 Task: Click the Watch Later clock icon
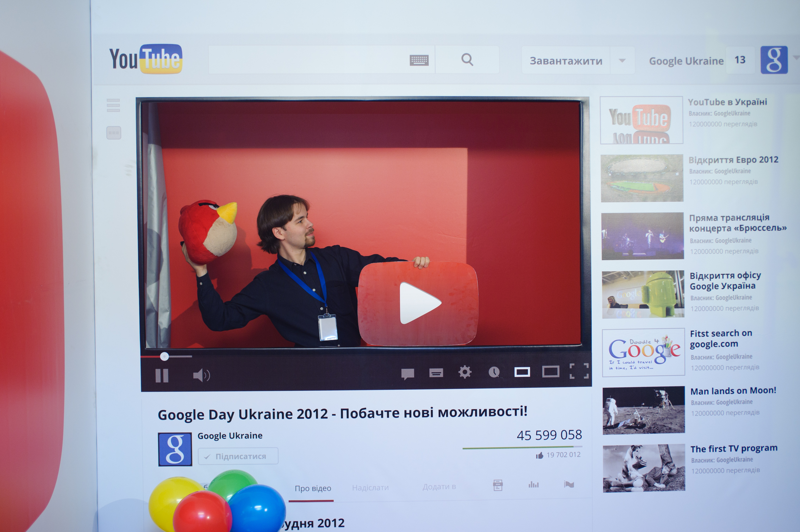pos(494,372)
